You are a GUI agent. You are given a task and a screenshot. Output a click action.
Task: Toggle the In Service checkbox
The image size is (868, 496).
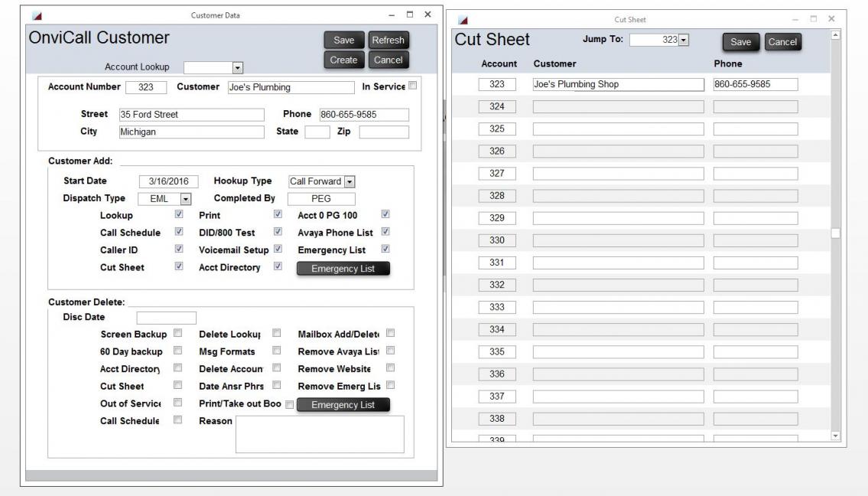(412, 85)
